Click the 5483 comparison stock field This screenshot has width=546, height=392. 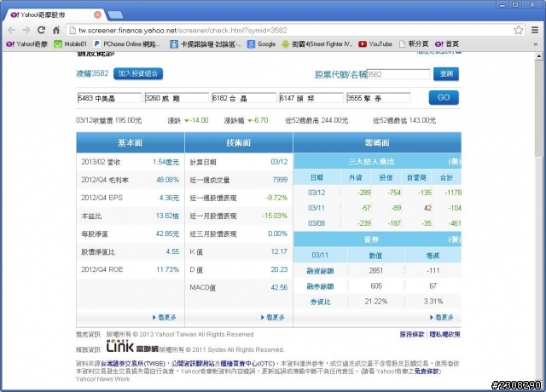tap(109, 98)
